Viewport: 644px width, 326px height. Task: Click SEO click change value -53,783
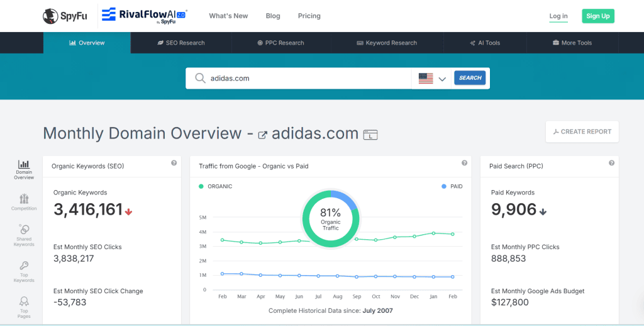[x=70, y=303]
